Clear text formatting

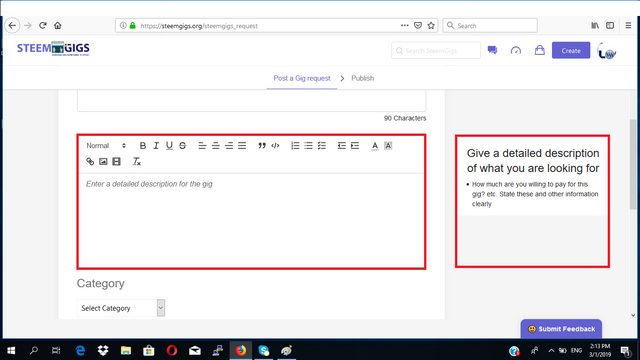point(137,162)
